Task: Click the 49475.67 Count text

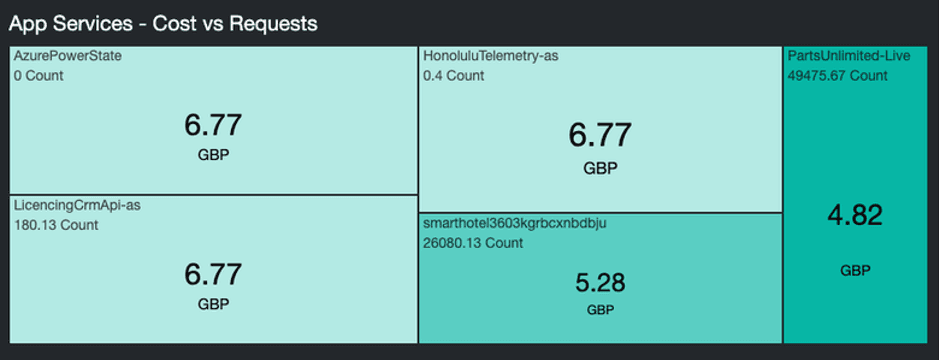Action: tap(838, 76)
